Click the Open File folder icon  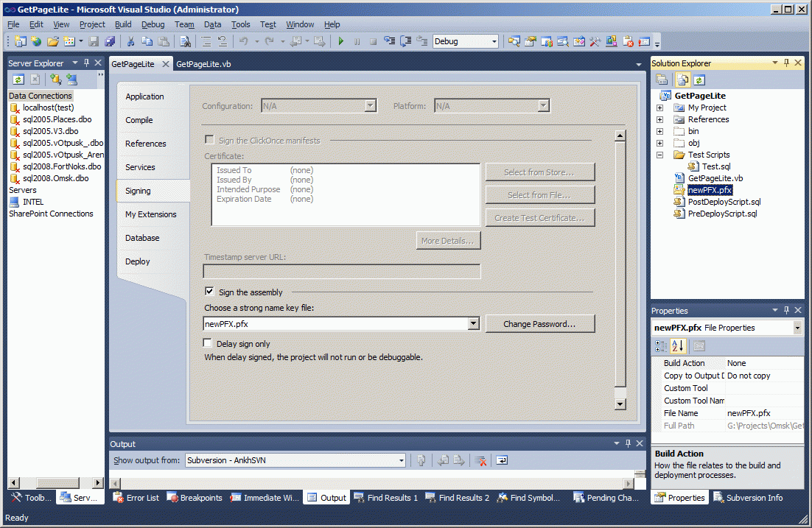(x=53, y=41)
